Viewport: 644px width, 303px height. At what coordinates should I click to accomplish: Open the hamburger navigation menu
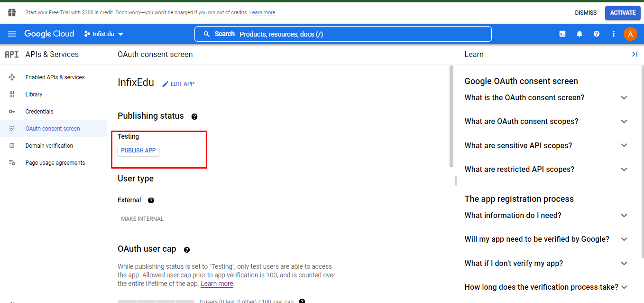(x=12, y=34)
